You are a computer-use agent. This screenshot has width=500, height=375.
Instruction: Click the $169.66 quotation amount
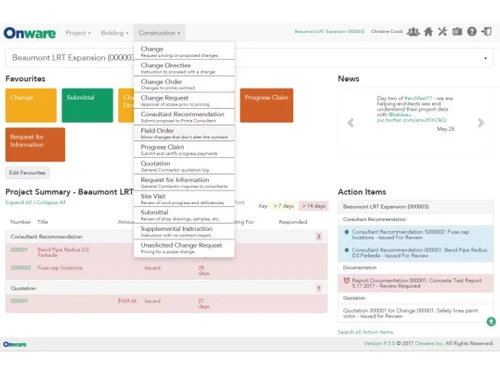pos(127,301)
